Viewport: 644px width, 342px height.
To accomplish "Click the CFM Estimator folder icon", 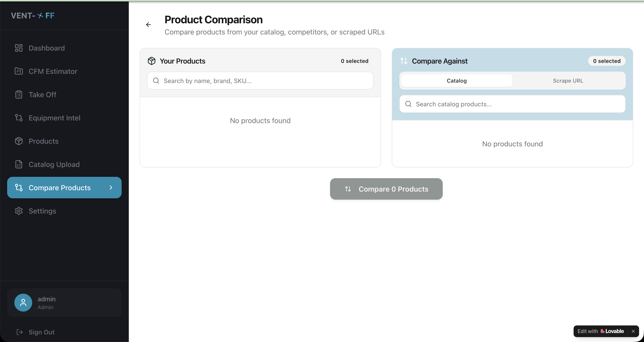I will click(x=19, y=71).
